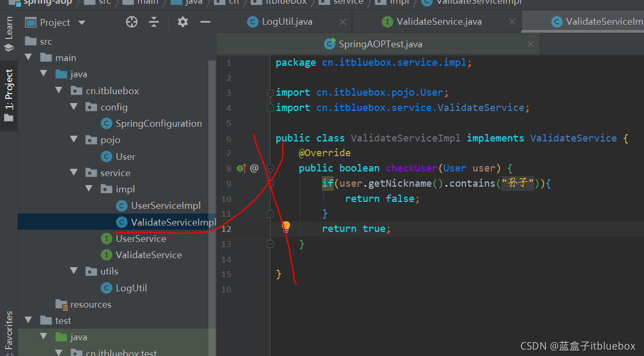Collapse the impl package
This screenshot has width=644, height=356.
(89, 189)
